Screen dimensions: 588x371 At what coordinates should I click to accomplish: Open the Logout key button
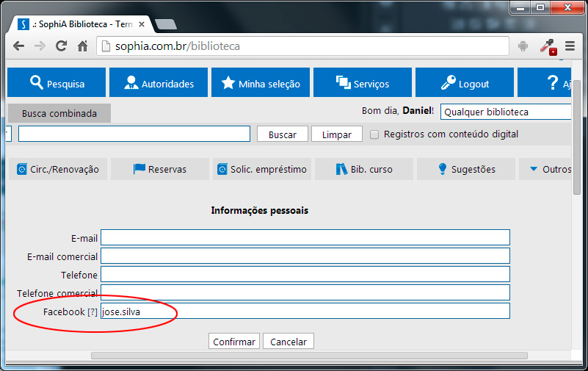(x=464, y=83)
